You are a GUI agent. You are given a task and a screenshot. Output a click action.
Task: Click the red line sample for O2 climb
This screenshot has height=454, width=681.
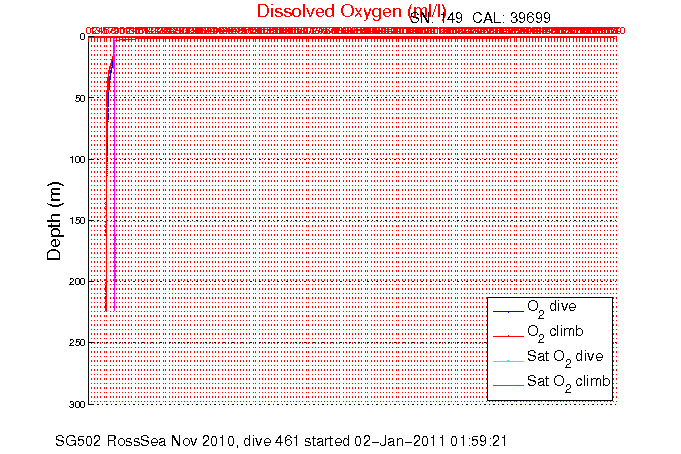508,336
